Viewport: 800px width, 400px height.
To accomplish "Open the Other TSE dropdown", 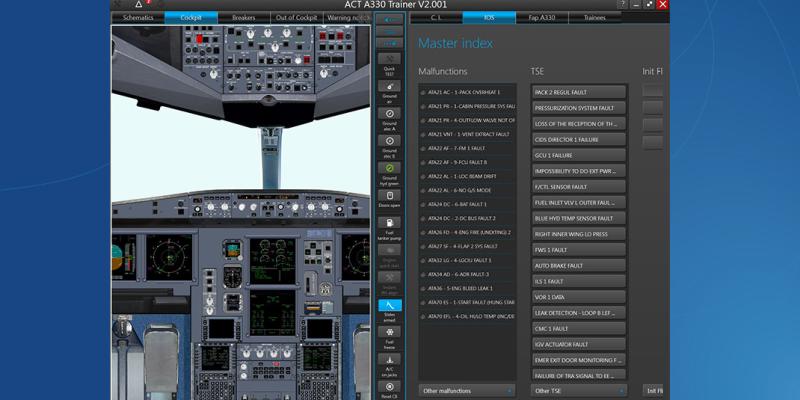I will pos(579,391).
